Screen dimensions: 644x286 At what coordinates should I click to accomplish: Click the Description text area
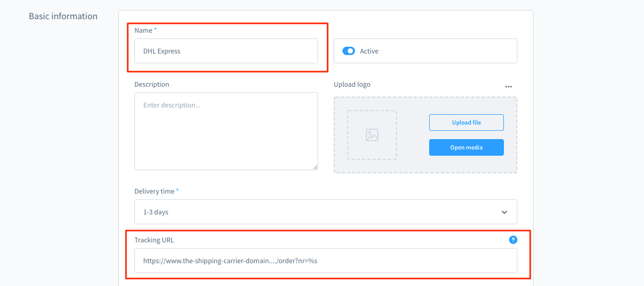[x=226, y=131]
